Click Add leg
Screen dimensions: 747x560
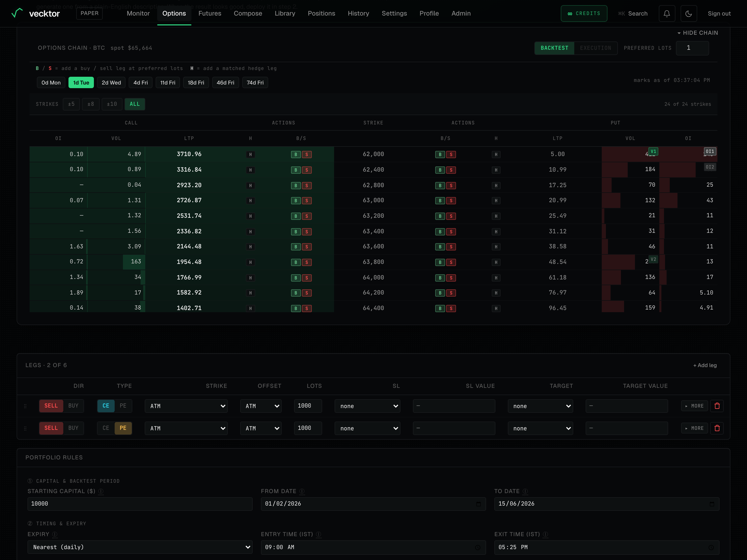coord(705,365)
